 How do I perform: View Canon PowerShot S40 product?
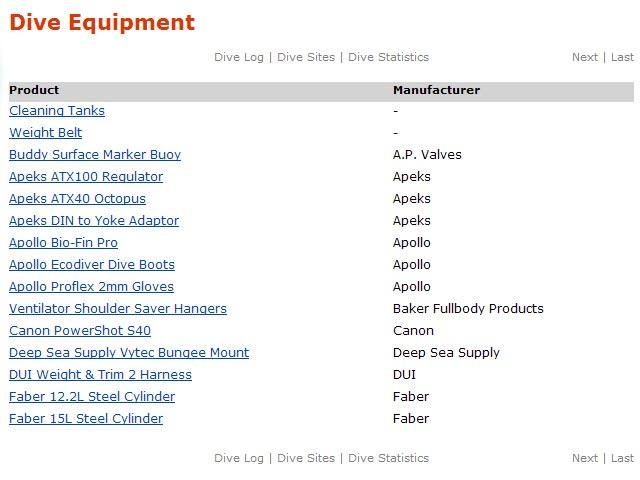pos(80,331)
